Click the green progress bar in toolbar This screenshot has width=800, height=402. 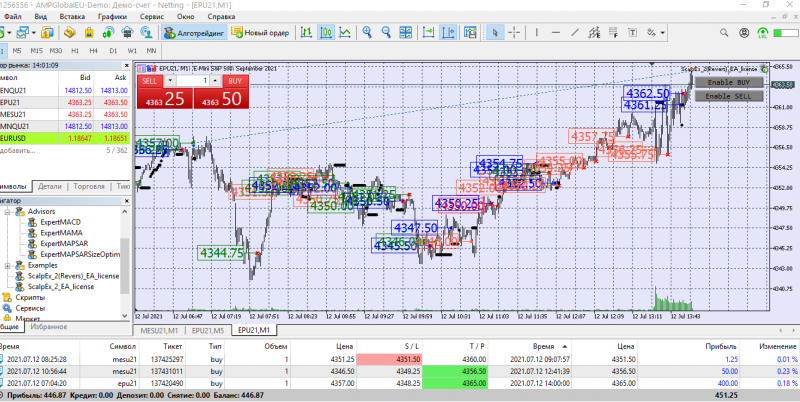point(786,33)
